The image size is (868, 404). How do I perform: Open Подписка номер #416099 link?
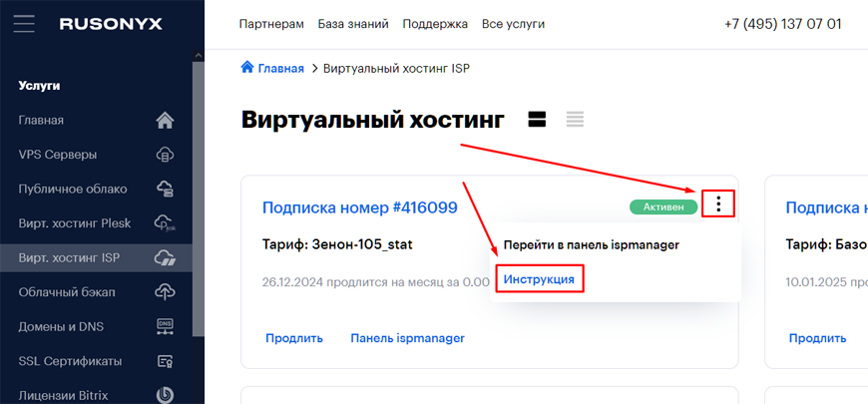[360, 207]
